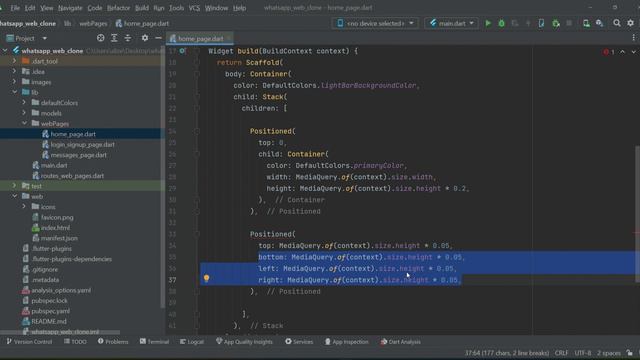Expand the test folder
640x360 pixels.
click(x=14, y=186)
